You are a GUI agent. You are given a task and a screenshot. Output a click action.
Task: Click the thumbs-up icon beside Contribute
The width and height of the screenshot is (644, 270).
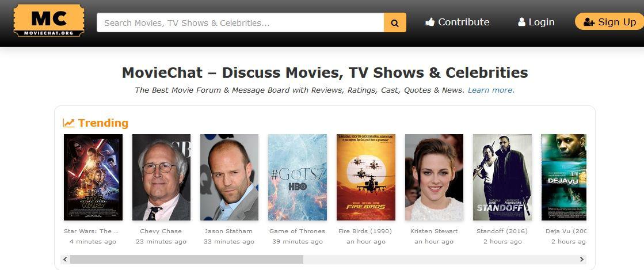pyautogui.click(x=430, y=22)
